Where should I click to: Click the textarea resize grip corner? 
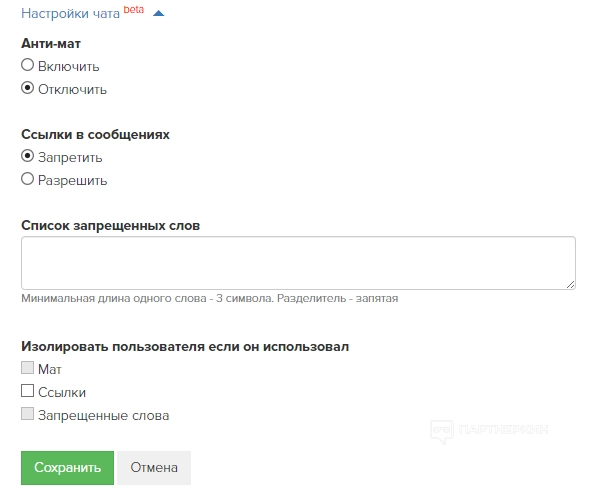570,284
